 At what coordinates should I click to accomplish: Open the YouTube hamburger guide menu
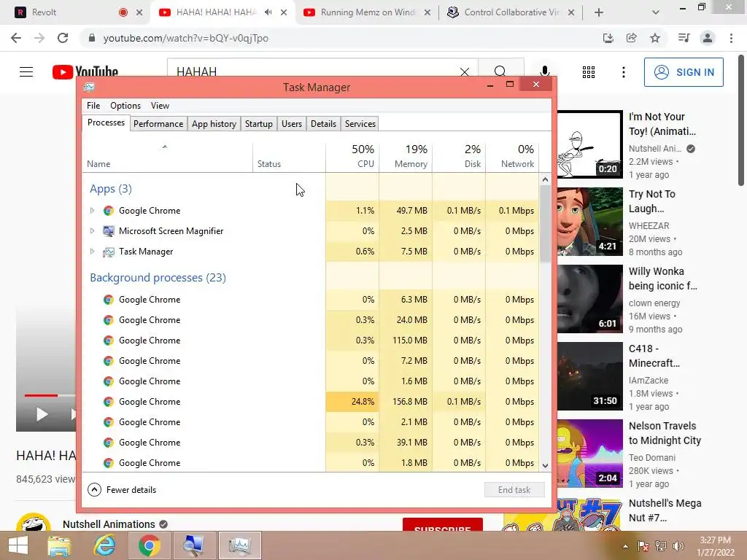pyautogui.click(x=26, y=72)
